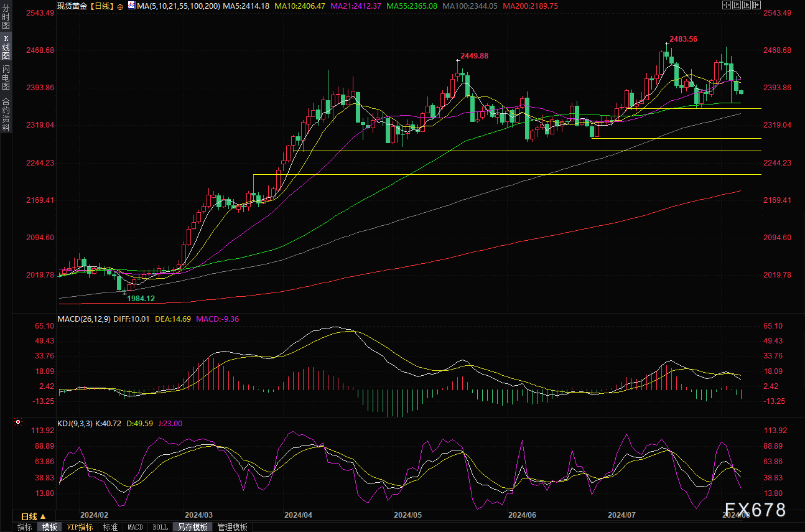Click the shift-chart-right arrow icon

coord(756,5)
